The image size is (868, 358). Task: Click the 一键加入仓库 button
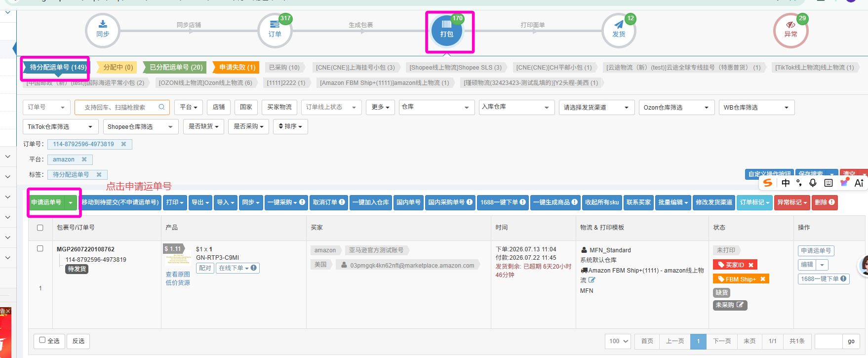click(x=371, y=202)
